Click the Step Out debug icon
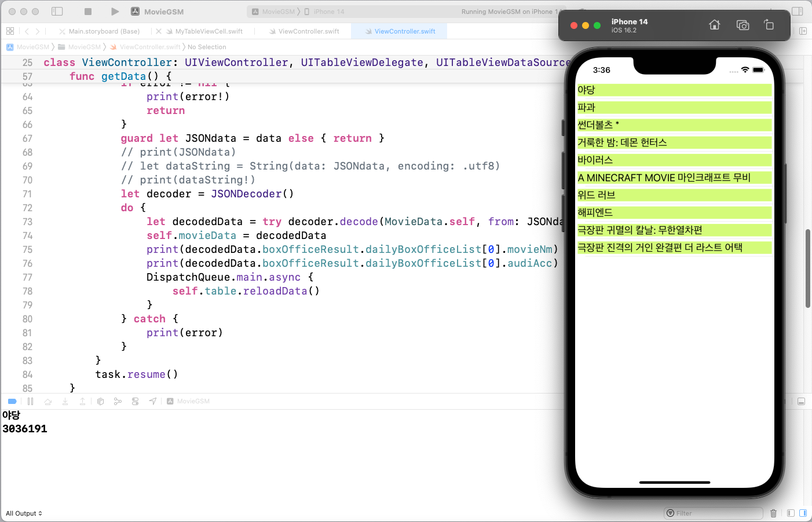The height and width of the screenshot is (522, 812). [82, 401]
